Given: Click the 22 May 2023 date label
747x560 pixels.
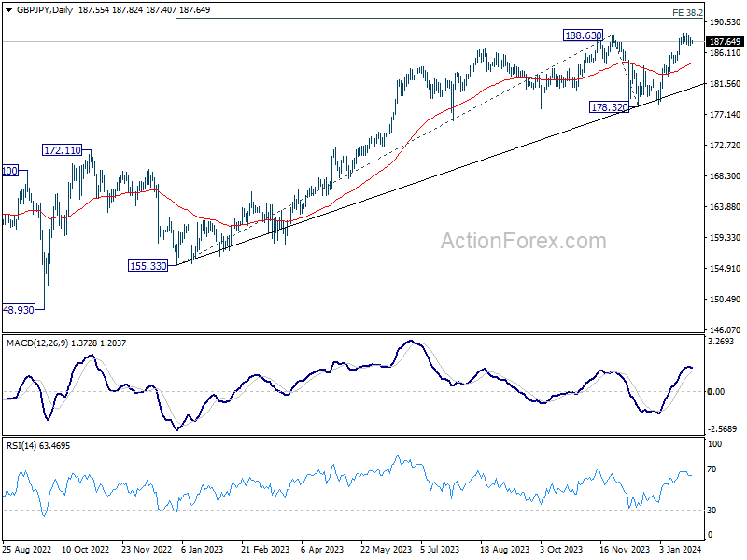Looking at the screenshot, I should (x=386, y=549).
